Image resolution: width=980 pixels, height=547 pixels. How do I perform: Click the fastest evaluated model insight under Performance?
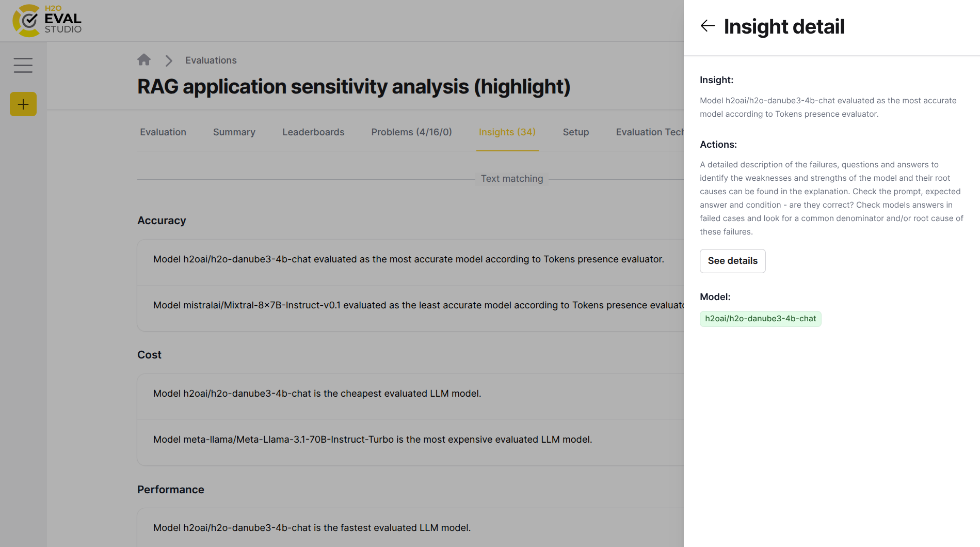coord(312,527)
